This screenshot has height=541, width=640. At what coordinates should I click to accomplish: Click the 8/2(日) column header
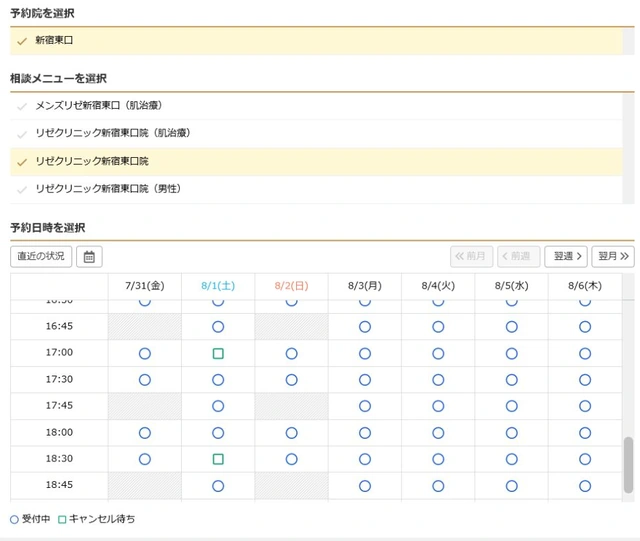291,286
